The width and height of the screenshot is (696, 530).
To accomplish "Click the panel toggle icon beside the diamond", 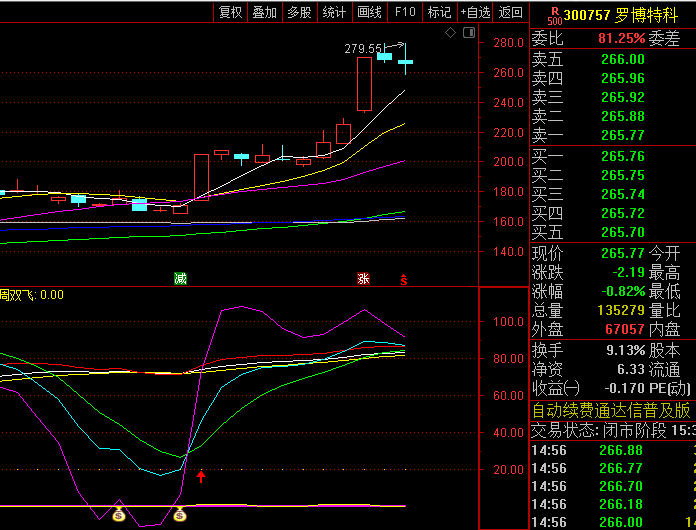I will 467,33.
